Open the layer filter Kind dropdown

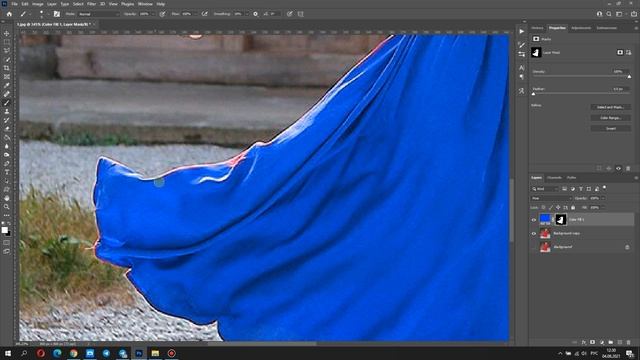coord(545,189)
